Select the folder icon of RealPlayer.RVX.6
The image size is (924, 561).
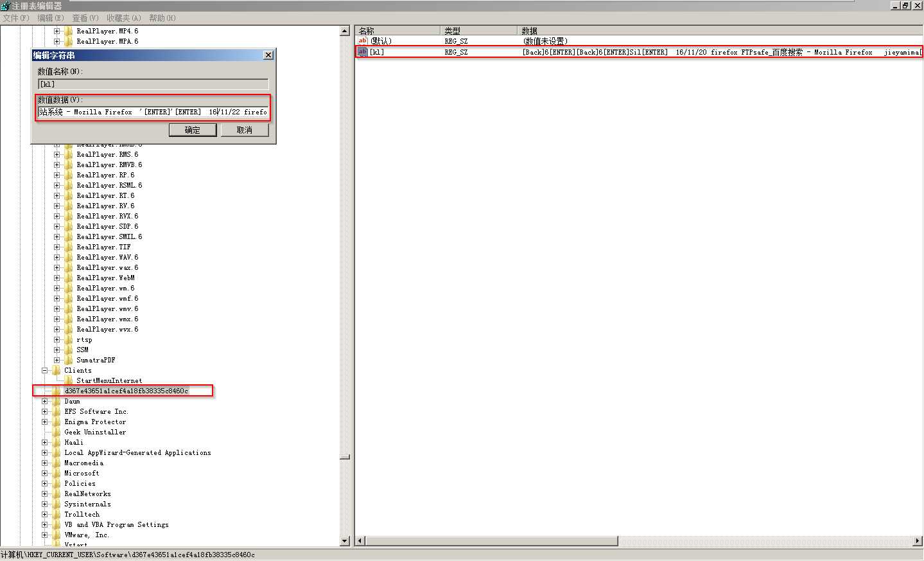point(69,216)
